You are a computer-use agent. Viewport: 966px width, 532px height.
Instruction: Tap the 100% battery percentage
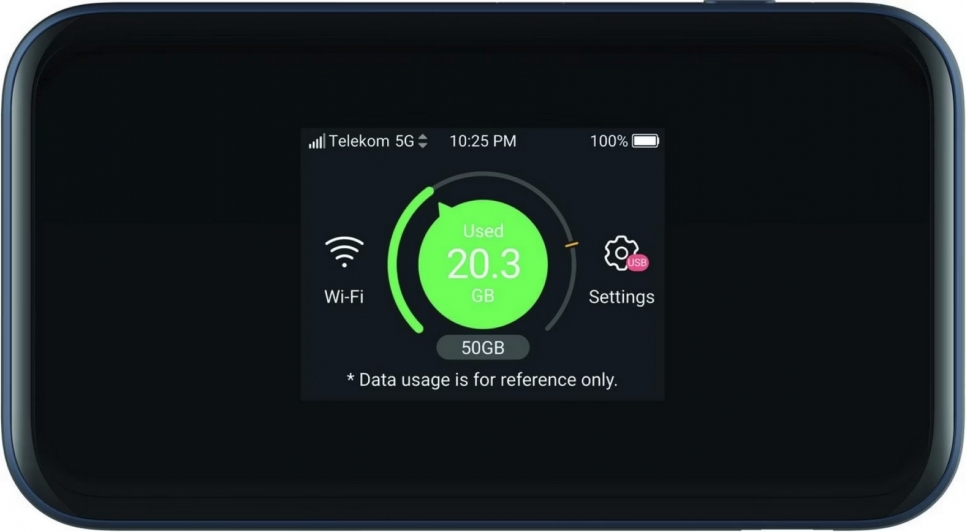click(x=609, y=141)
